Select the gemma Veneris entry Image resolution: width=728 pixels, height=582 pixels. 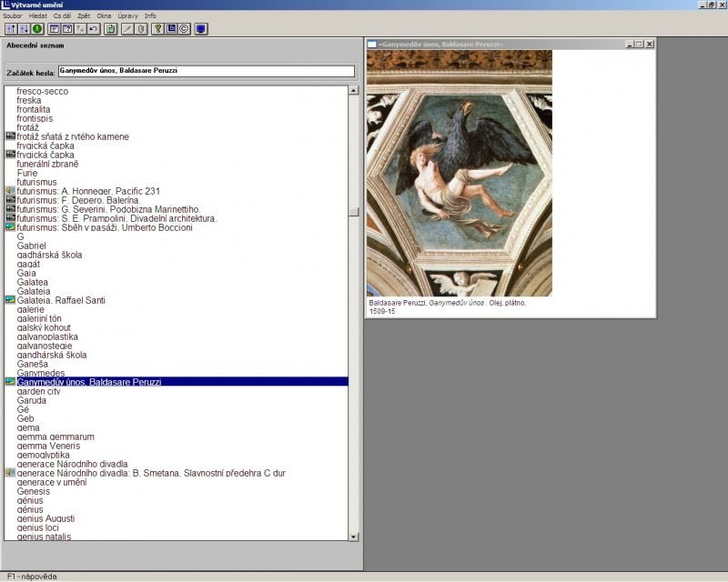point(48,446)
